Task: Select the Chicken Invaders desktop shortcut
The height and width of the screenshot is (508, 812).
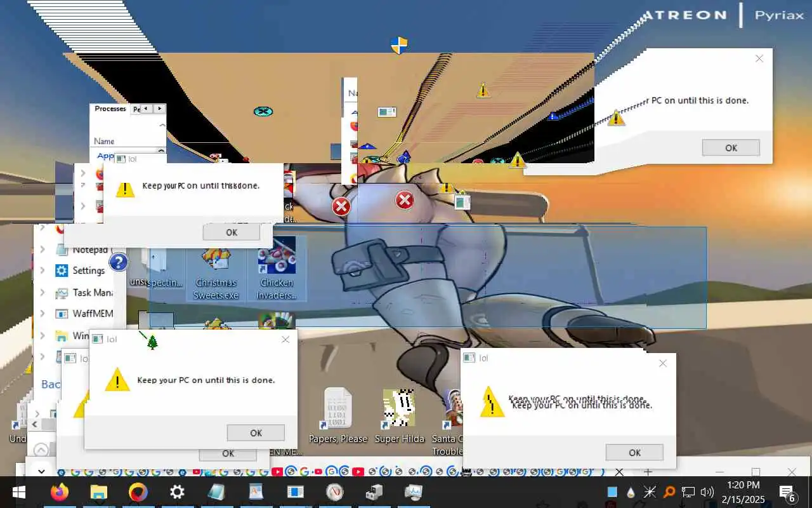Action: coord(277,269)
